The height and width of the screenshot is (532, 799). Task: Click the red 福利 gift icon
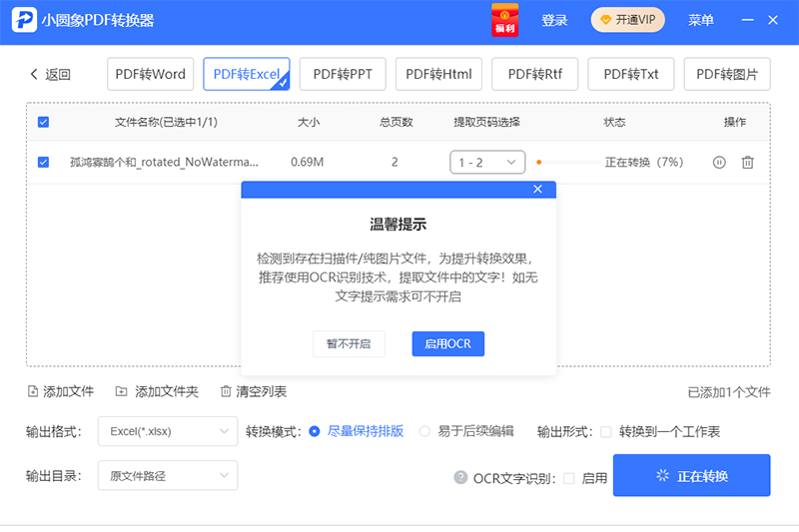coord(505,20)
